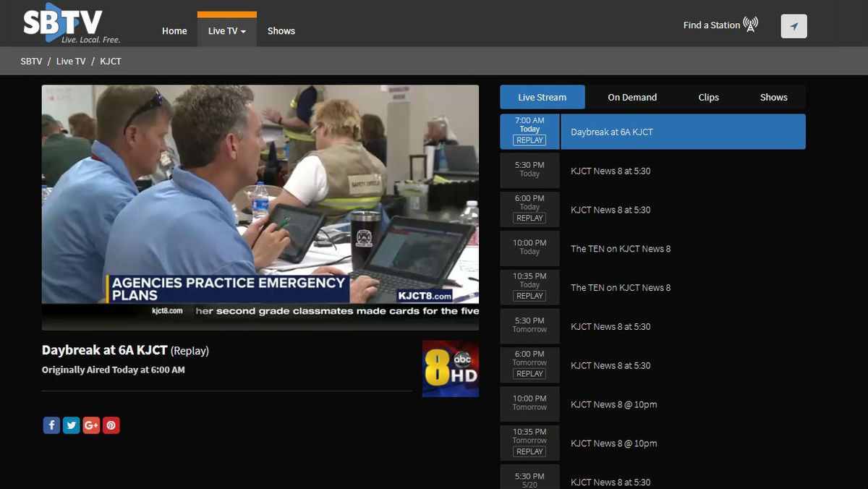Select the Live Stream tab
The height and width of the screenshot is (489, 868).
tap(542, 97)
